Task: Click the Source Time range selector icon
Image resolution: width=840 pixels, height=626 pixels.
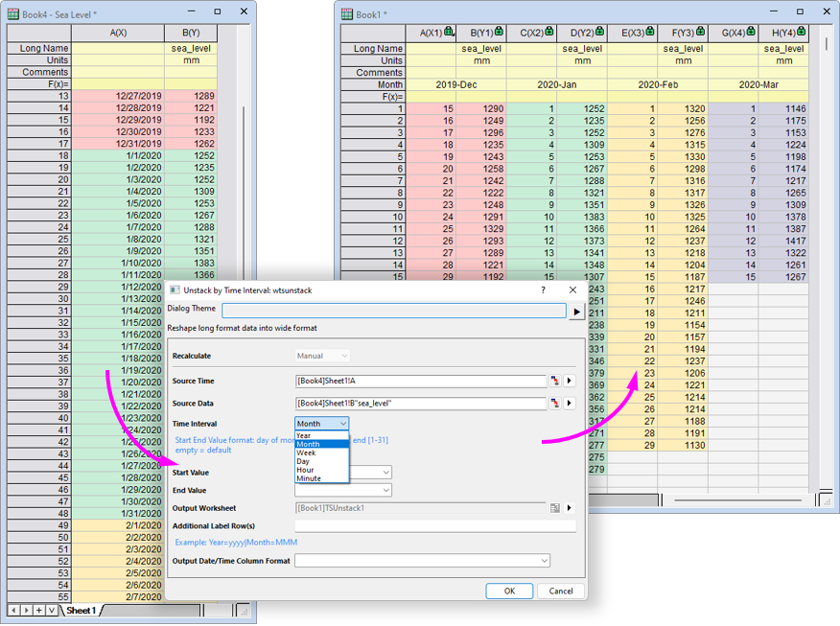Action: (x=554, y=381)
